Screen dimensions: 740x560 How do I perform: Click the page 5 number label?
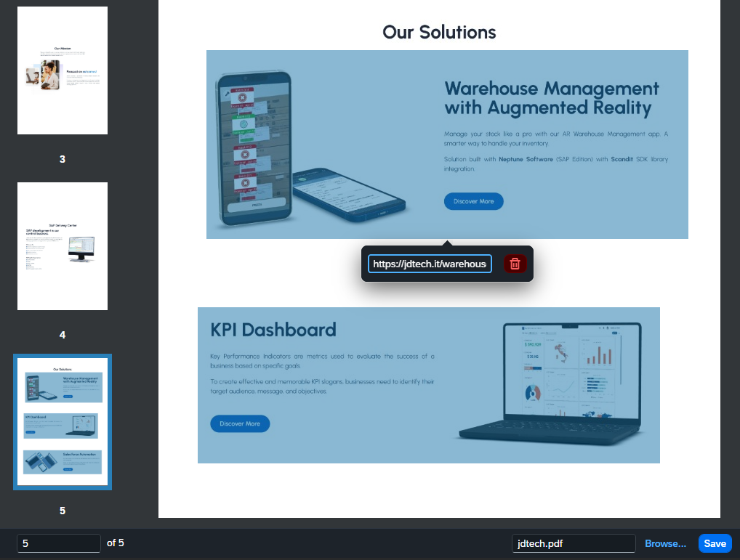[x=63, y=511]
